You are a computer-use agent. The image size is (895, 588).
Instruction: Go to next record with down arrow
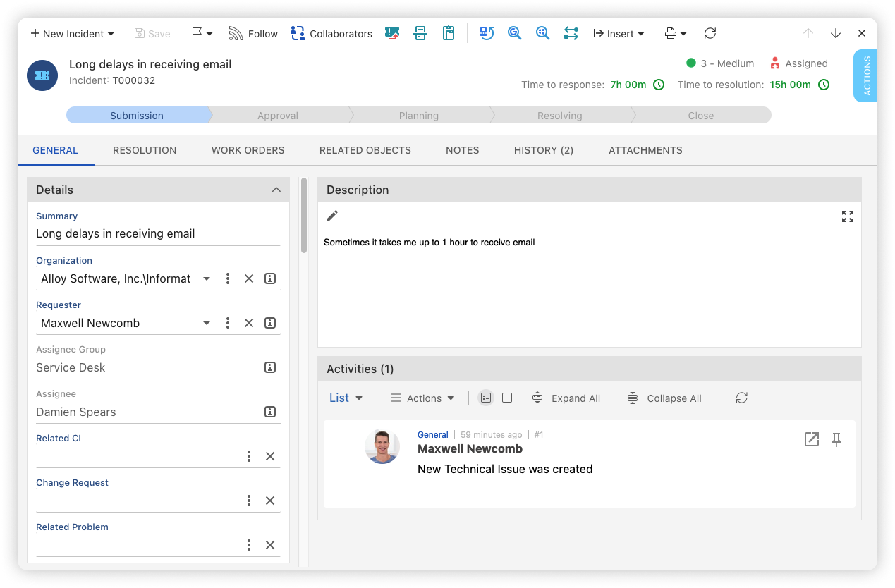coord(836,33)
